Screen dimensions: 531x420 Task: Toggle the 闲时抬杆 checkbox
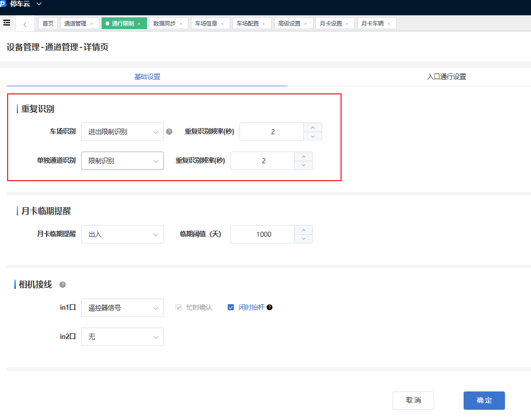[x=231, y=307]
